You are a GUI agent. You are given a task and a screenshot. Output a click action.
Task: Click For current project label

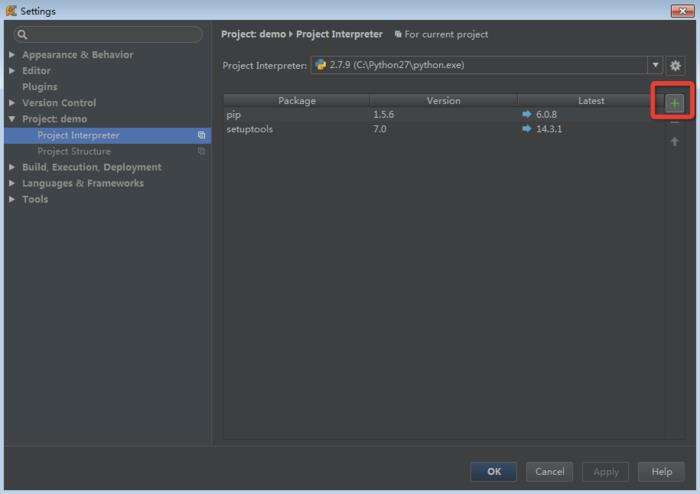[446, 34]
